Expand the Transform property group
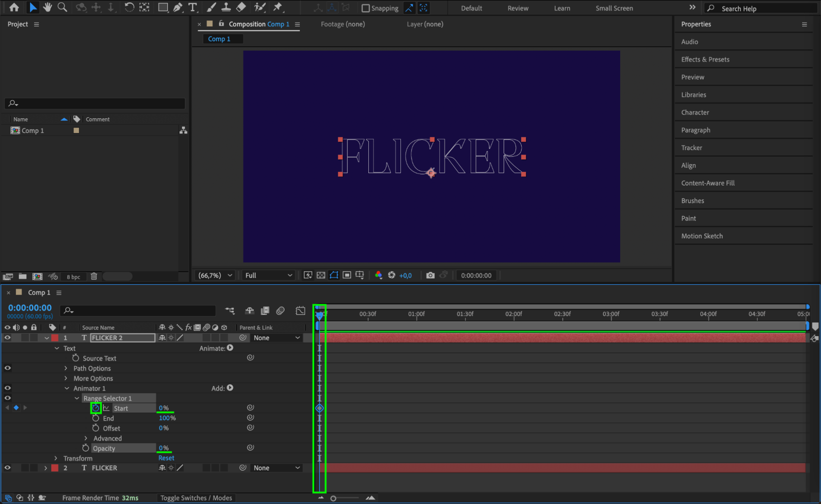The width and height of the screenshot is (821, 504). coord(56,458)
